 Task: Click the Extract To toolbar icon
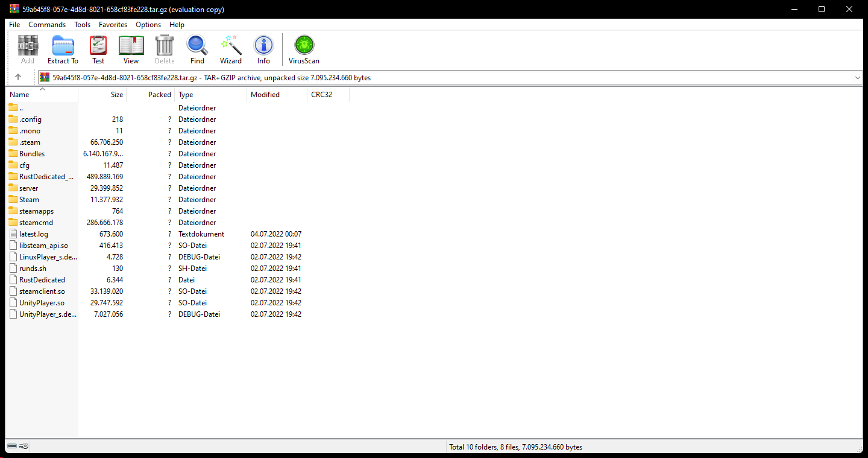(63, 49)
